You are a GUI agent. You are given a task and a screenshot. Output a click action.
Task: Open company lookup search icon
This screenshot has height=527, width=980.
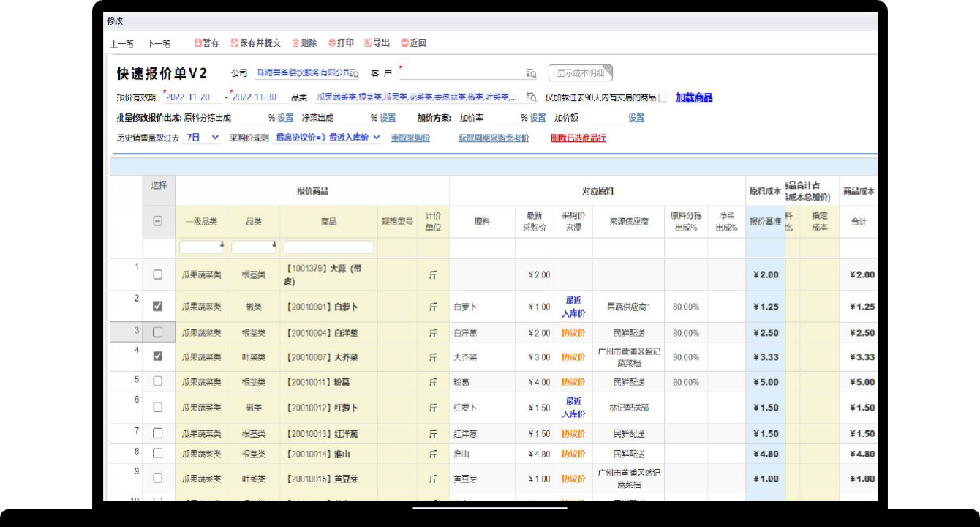(x=354, y=73)
